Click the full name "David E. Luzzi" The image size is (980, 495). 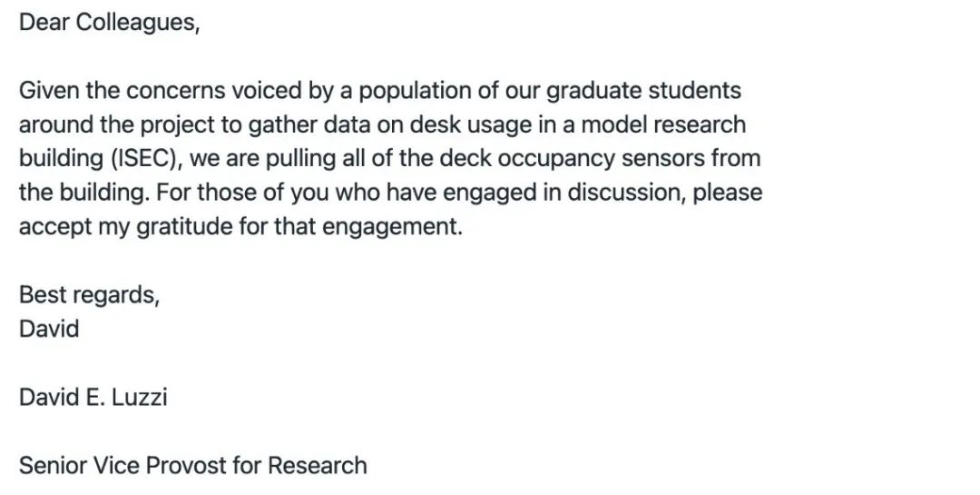[93, 397]
